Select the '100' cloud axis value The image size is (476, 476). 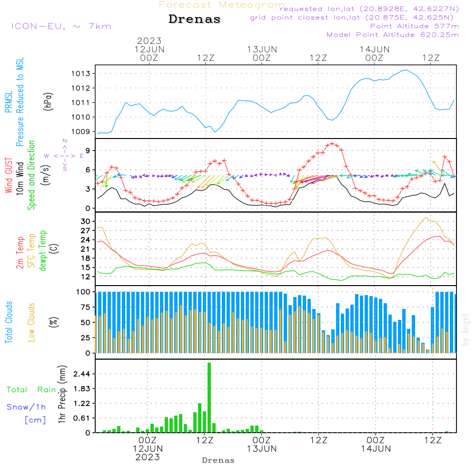coord(83,292)
